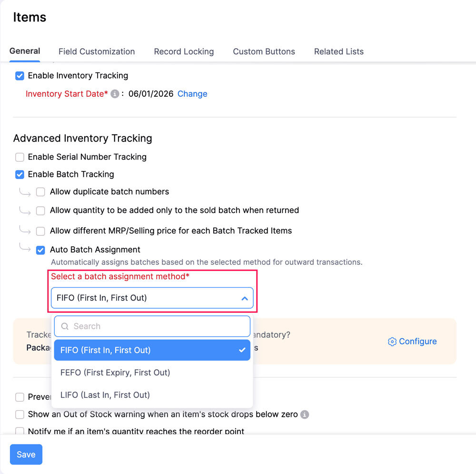476x474 pixels.
Task: Open the Record Locking tab
Action: 184,51
